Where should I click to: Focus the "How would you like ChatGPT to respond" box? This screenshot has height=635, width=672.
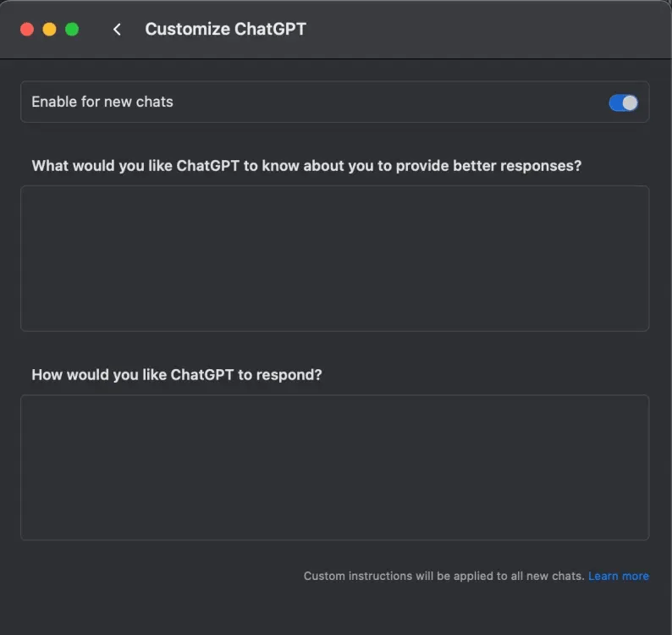(x=334, y=467)
